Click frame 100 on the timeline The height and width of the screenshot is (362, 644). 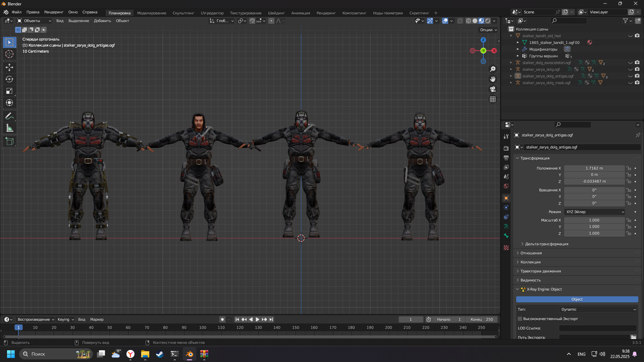pos(203,327)
